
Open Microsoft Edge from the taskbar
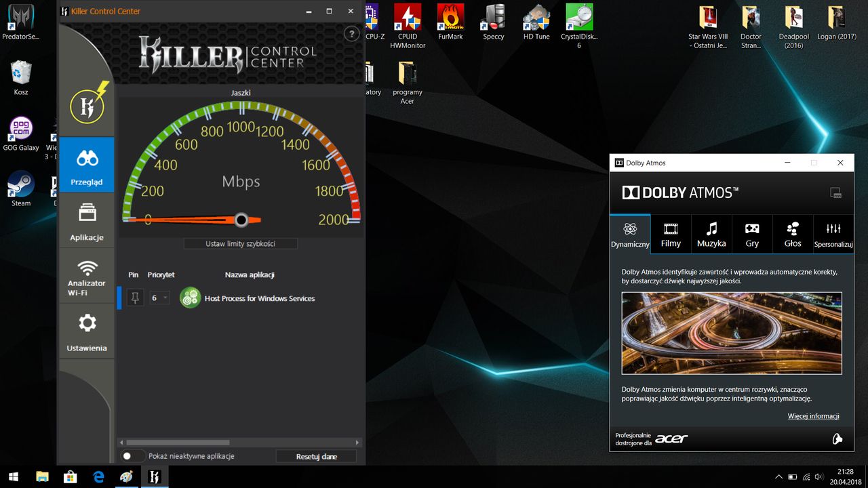[98, 476]
